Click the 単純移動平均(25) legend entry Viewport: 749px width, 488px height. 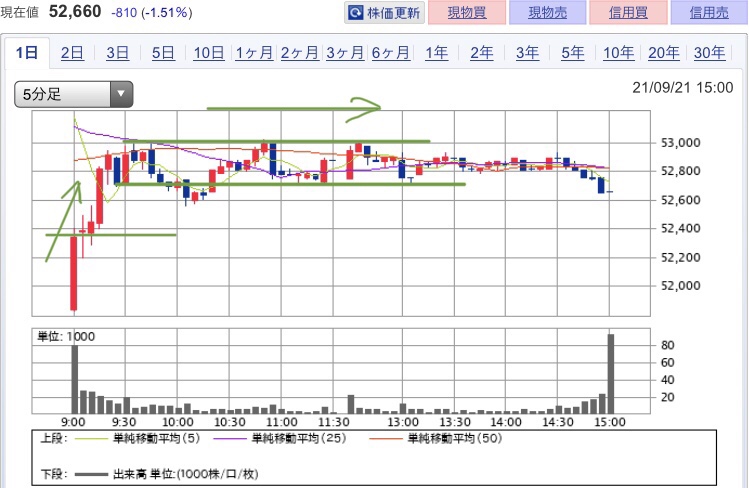(280, 438)
